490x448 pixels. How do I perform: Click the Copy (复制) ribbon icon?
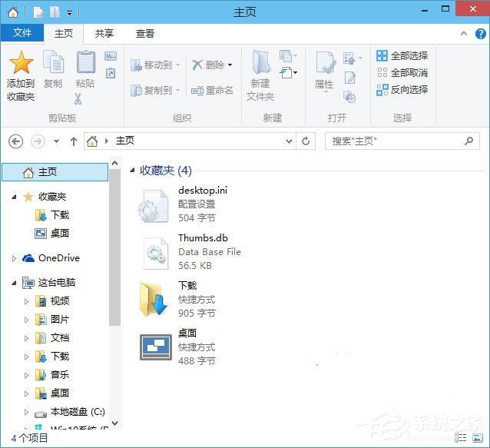pyautogui.click(x=53, y=61)
